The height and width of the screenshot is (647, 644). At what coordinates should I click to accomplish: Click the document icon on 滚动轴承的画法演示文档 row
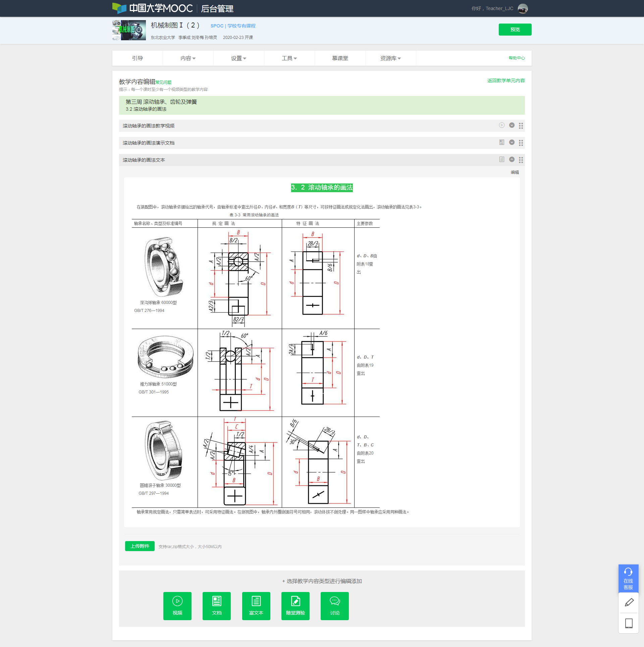point(501,143)
